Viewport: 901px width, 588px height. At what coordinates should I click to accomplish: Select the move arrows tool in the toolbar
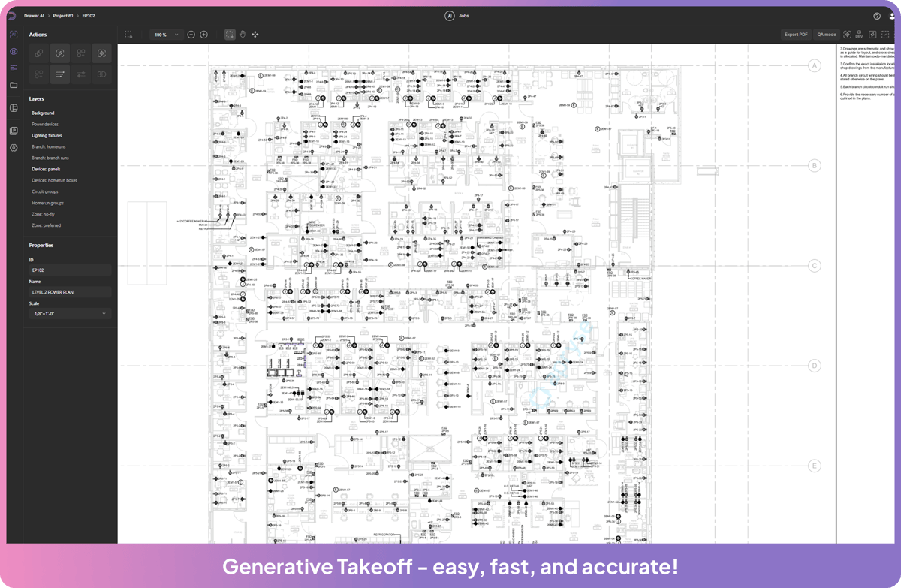(x=255, y=34)
